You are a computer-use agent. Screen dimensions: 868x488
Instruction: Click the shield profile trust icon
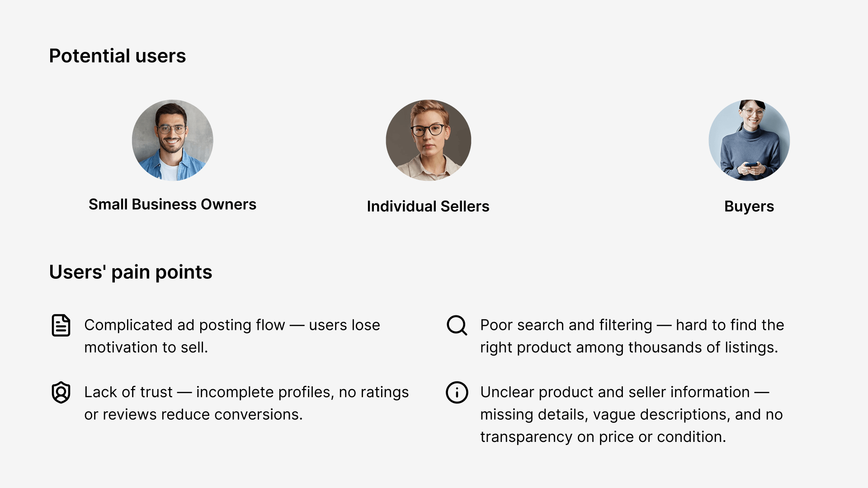point(61,392)
